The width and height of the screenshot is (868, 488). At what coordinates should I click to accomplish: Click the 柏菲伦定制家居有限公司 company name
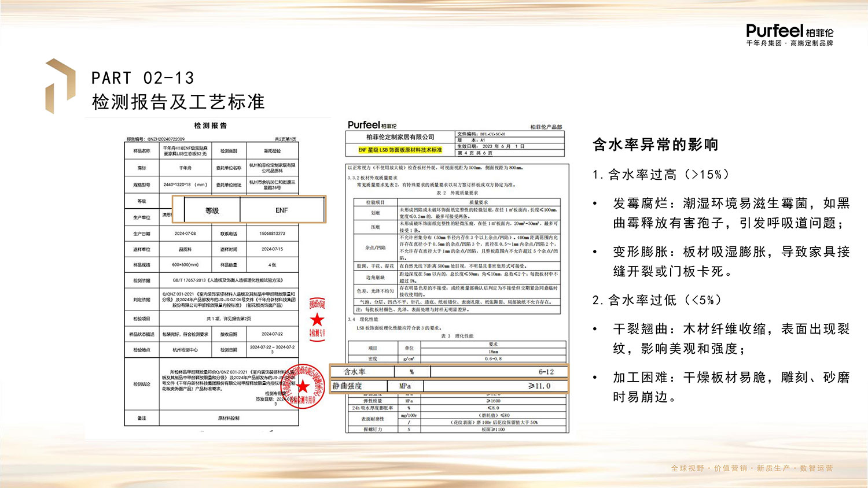400,137
